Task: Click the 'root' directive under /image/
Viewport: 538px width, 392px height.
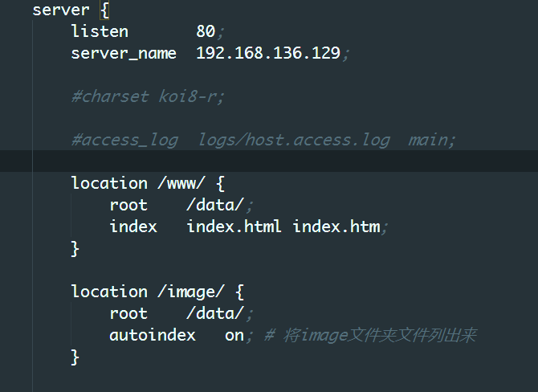Action: pyautogui.click(x=128, y=313)
